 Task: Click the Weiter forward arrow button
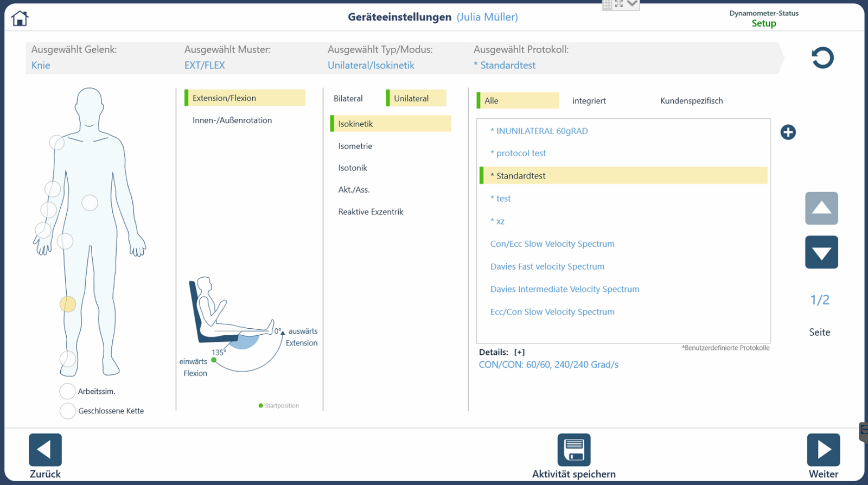(x=823, y=450)
